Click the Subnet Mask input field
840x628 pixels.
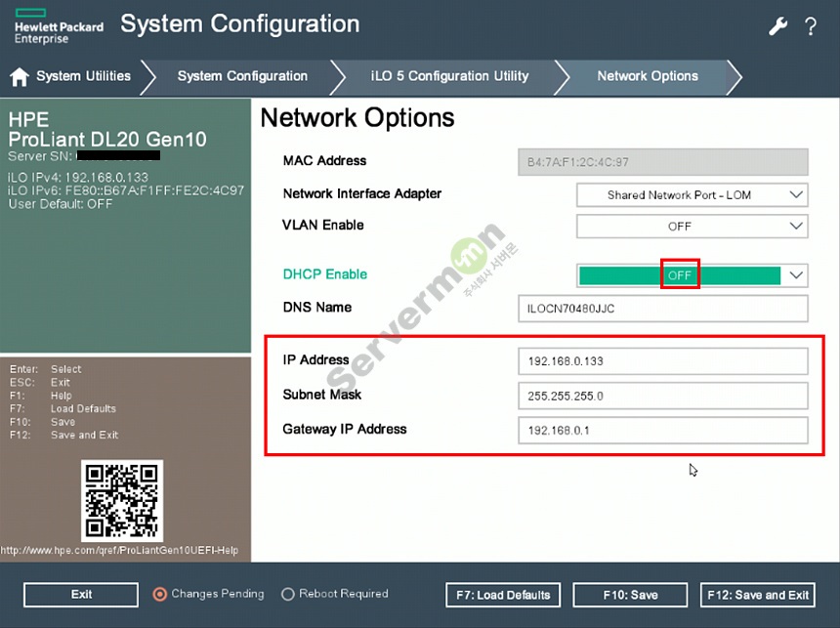tap(662, 396)
